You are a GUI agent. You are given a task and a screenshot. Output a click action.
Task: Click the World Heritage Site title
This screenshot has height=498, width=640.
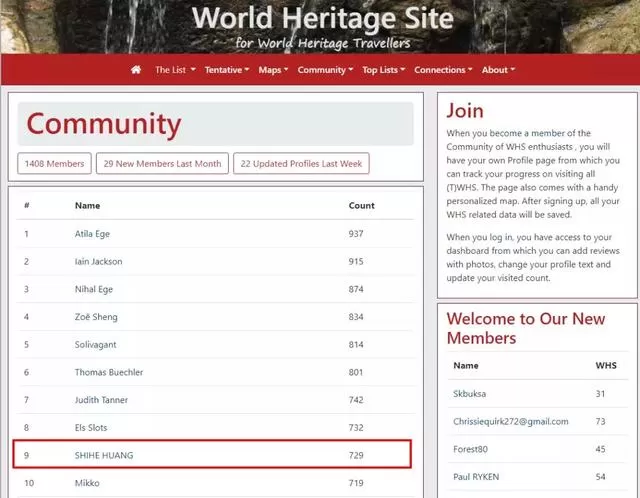click(322, 18)
